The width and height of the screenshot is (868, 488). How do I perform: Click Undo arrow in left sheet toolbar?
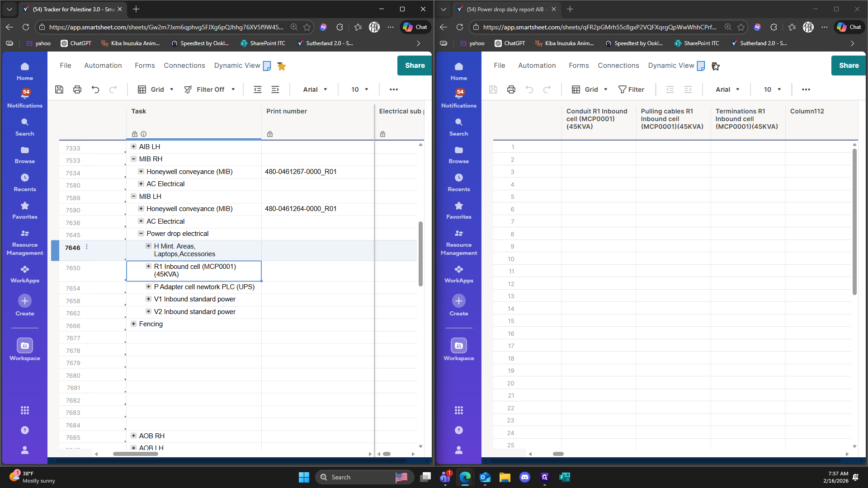(95, 89)
